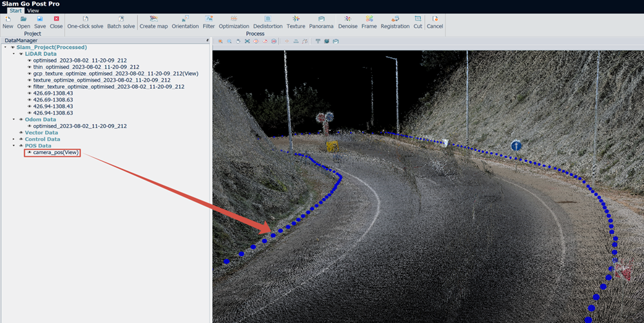This screenshot has height=323, width=644.
Task: Hide the thin_optimised LiDAR layer
Action: click(29, 67)
